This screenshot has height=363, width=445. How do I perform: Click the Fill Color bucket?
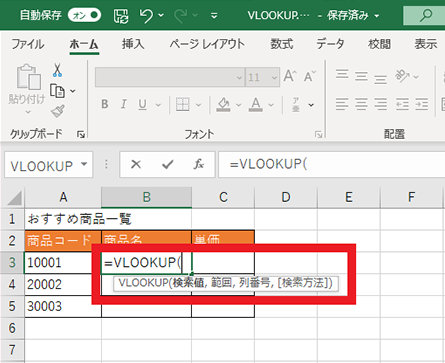coord(223,104)
